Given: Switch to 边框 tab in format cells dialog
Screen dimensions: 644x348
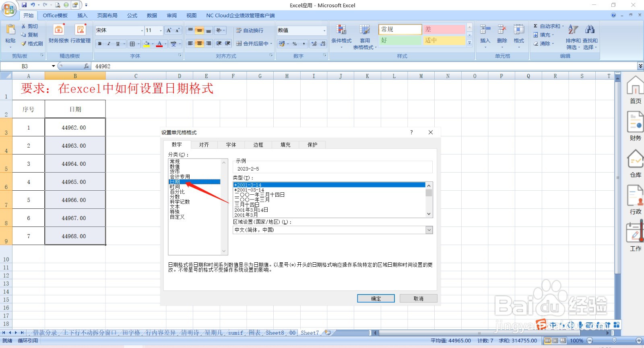Looking at the screenshot, I should pos(258,145).
